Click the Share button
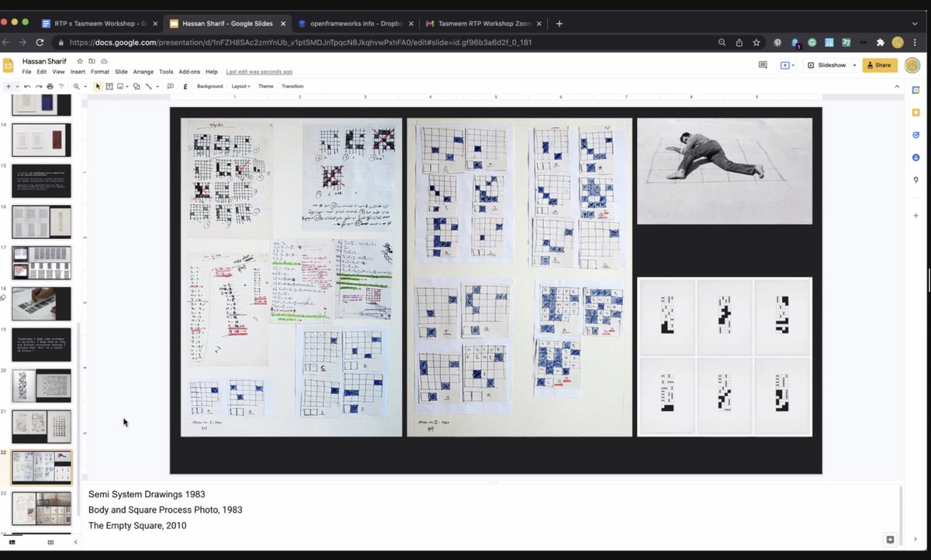 pyautogui.click(x=880, y=65)
